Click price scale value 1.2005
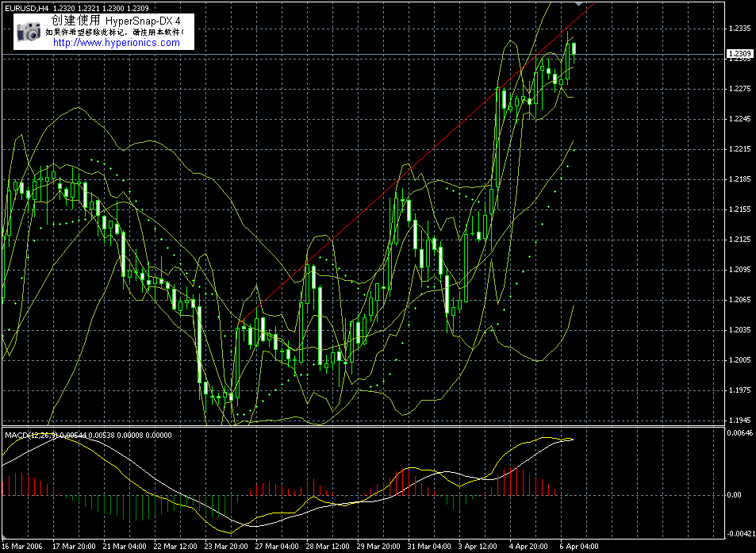The width and height of the screenshot is (756, 553). tap(740, 359)
